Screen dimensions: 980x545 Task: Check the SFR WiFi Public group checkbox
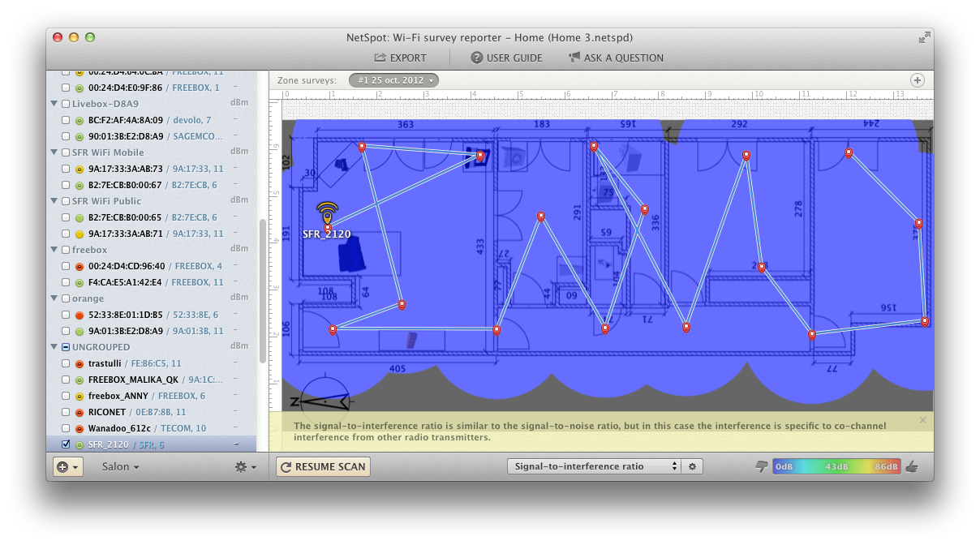pos(66,201)
